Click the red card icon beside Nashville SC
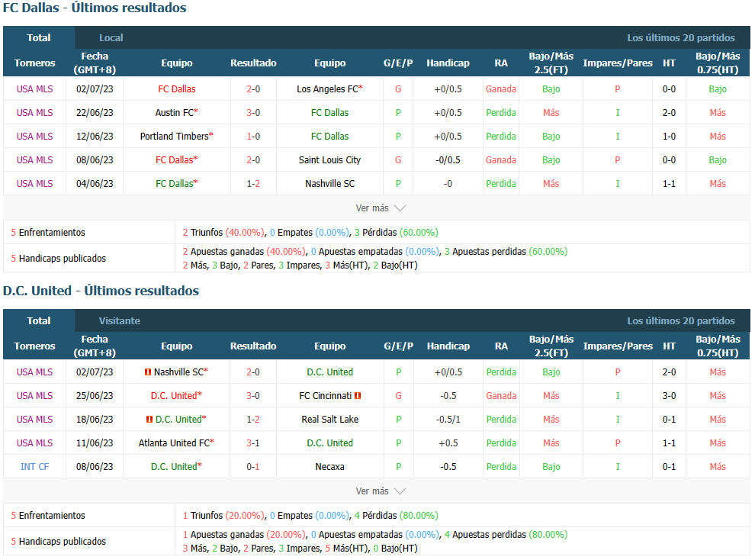 (x=148, y=372)
